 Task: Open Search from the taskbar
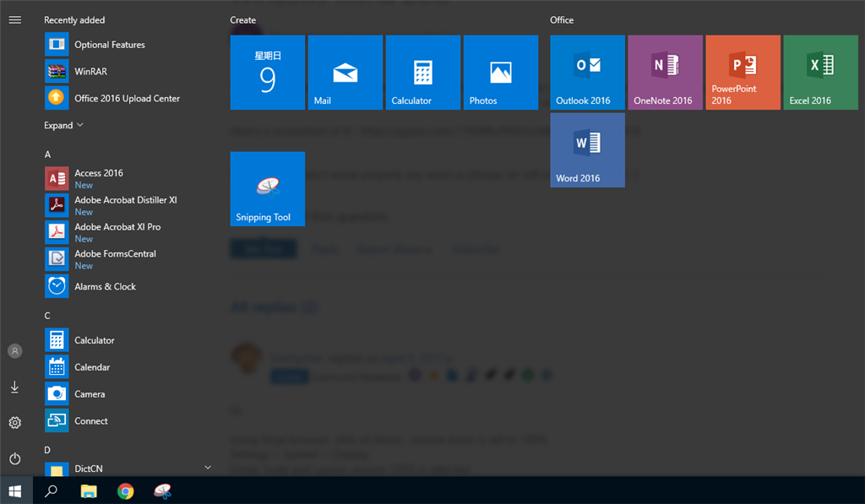pyautogui.click(x=51, y=490)
